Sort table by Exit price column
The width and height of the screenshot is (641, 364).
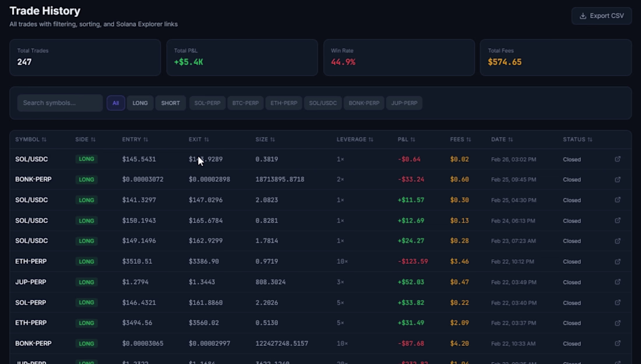199,139
